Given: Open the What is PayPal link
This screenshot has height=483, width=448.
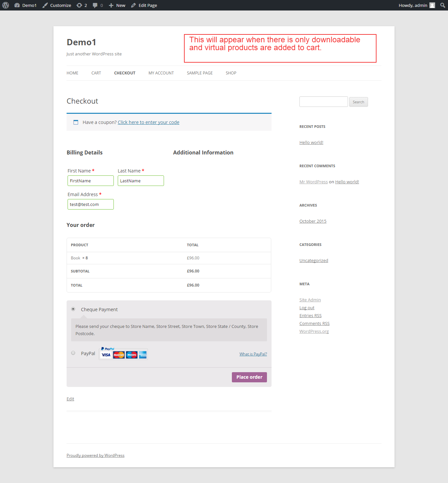Looking at the screenshot, I should pyautogui.click(x=253, y=354).
